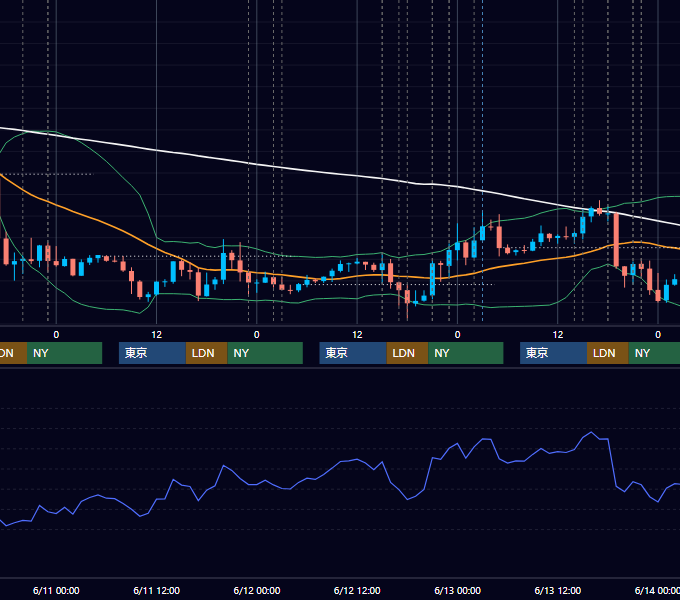Screen dimensions: 680x600
Task: Select the 東京 session block above 6/13 12:00
Action: point(553,353)
